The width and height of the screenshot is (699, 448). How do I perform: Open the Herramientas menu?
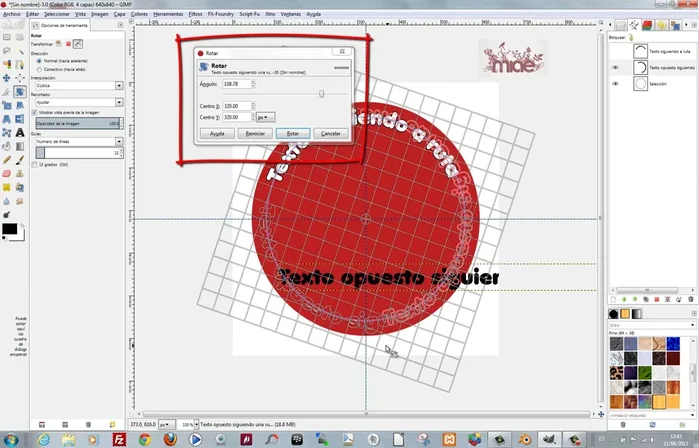coord(168,15)
